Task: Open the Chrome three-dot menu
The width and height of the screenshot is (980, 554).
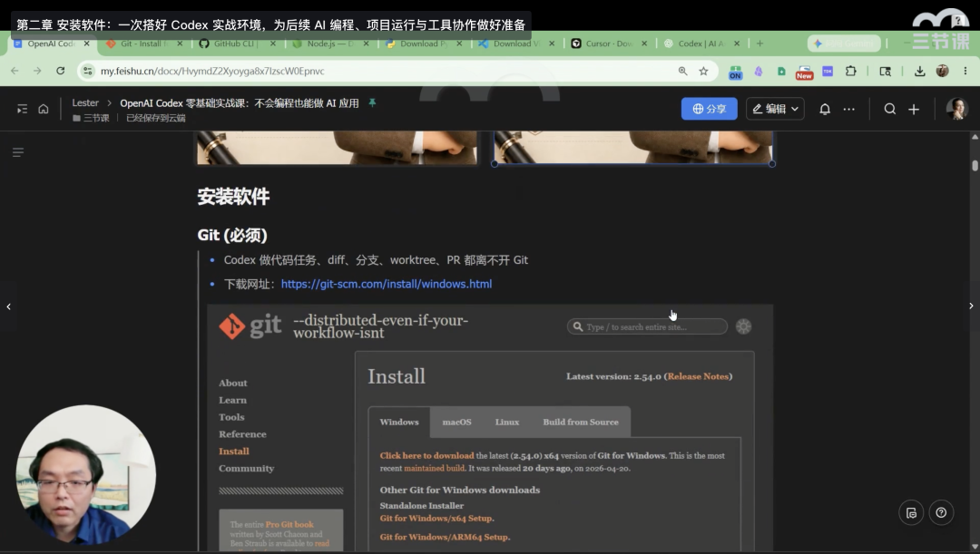Action: pos(965,72)
